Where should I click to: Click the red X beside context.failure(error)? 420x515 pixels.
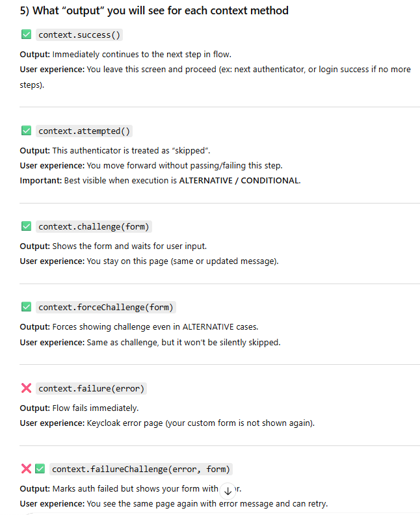pyautogui.click(x=26, y=388)
